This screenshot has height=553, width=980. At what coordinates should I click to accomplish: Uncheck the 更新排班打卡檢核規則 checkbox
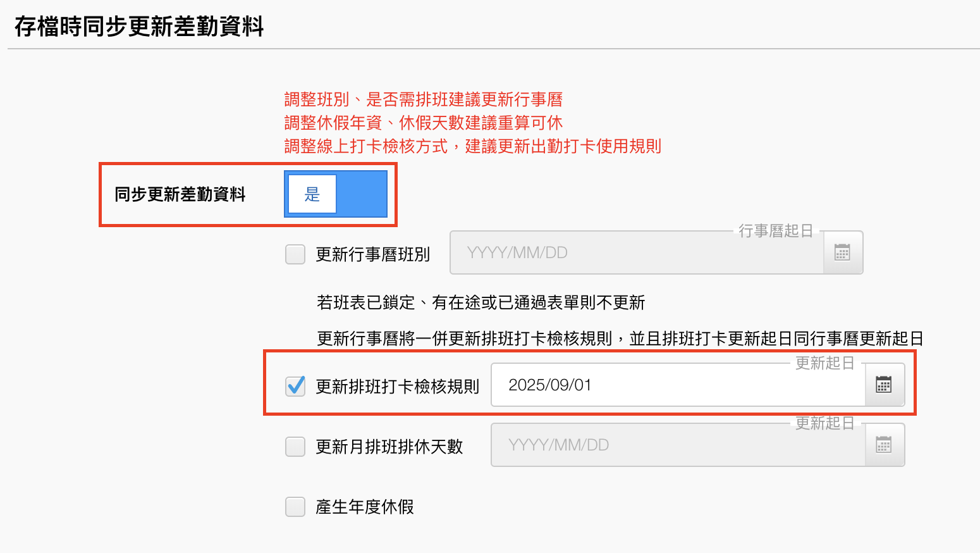tap(295, 386)
